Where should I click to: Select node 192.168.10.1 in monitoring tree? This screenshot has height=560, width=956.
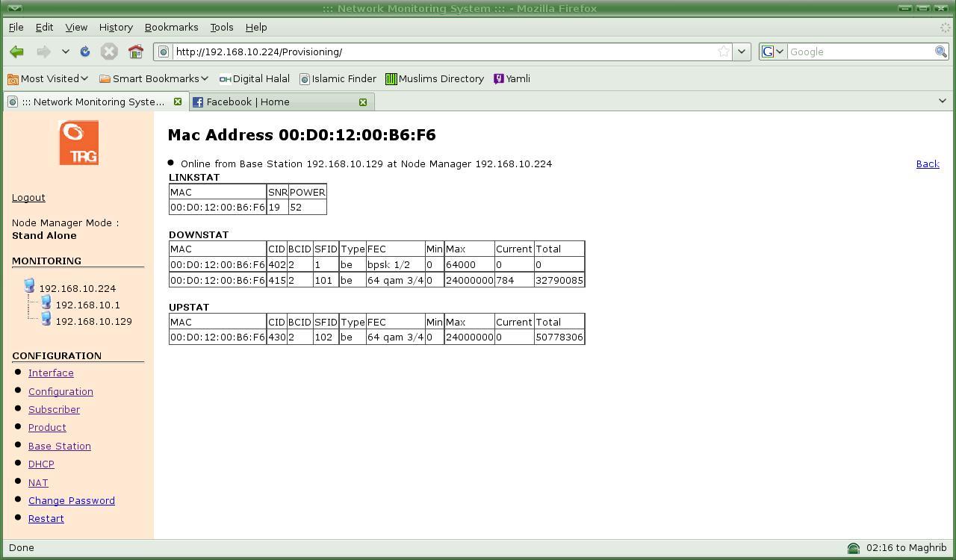coord(88,305)
